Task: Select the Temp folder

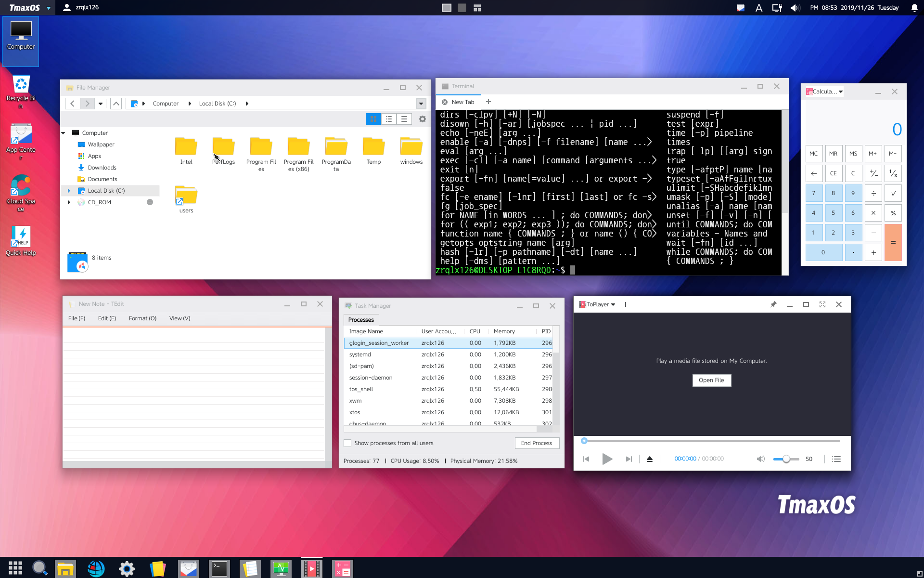Action: coord(373,151)
